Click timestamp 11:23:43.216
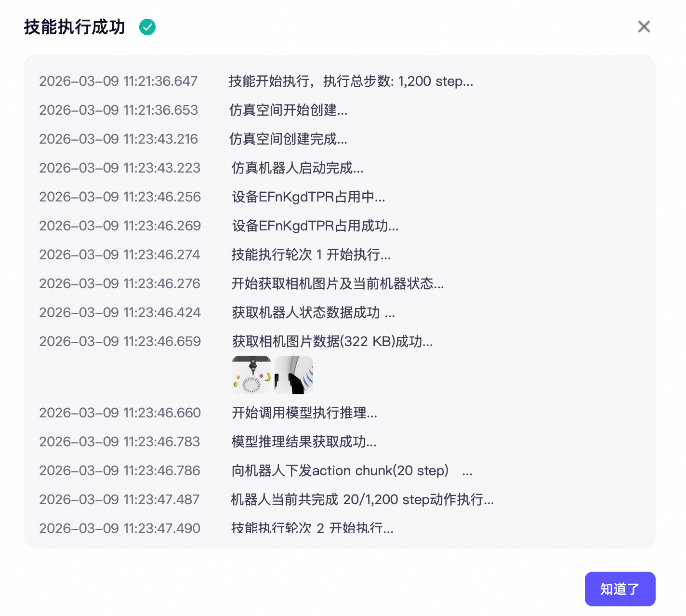The height and width of the screenshot is (616, 686). click(x=119, y=139)
